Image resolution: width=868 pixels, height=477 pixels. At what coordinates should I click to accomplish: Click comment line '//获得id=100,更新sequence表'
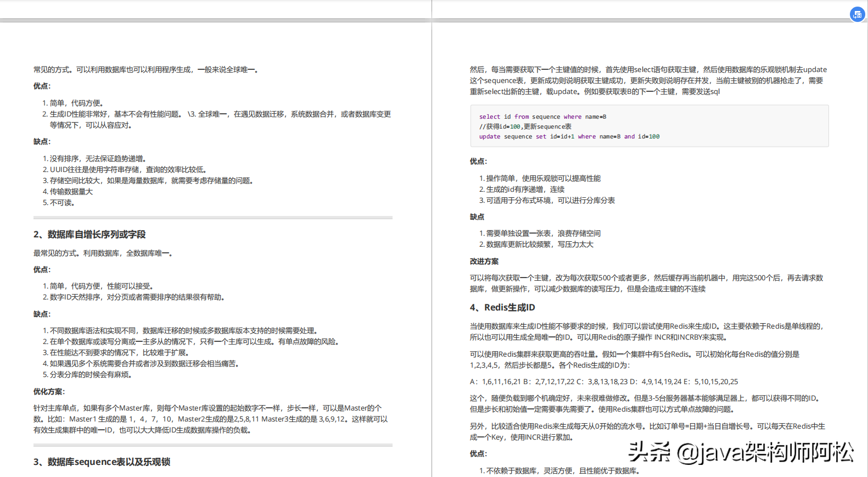pyautogui.click(x=525, y=126)
